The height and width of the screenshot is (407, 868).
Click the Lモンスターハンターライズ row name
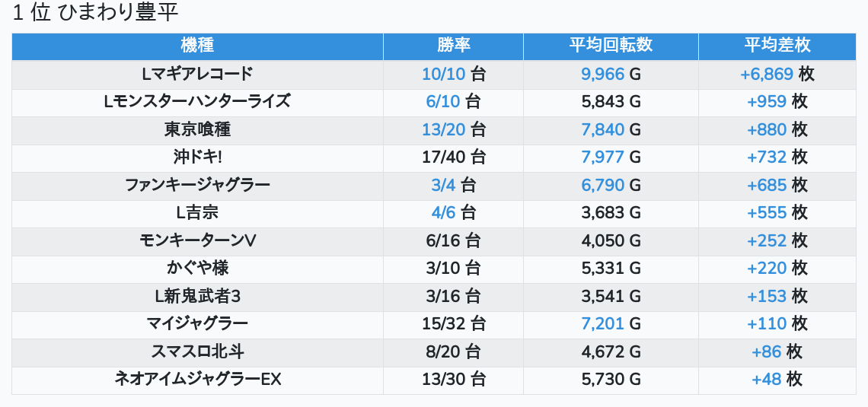click(x=197, y=101)
